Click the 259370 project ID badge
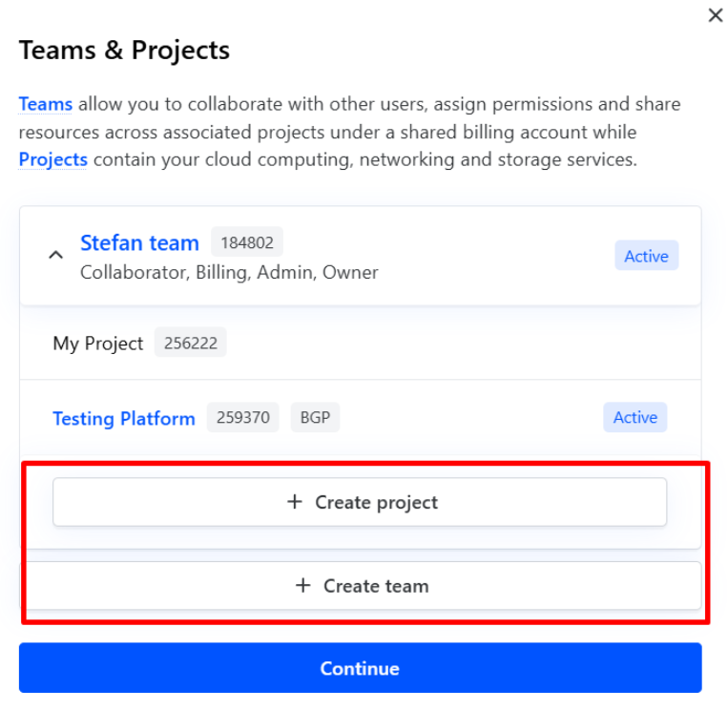 point(243,418)
